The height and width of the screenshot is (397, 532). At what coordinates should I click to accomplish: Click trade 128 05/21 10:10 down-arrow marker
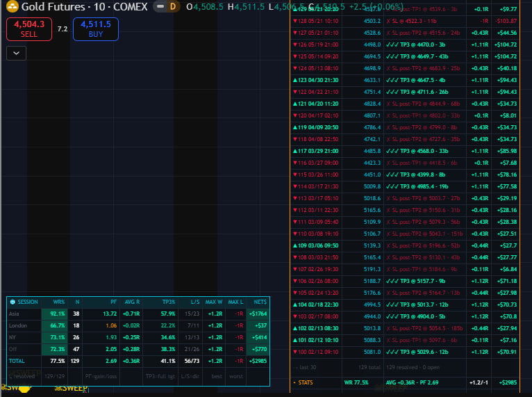click(x=295, y=21)
